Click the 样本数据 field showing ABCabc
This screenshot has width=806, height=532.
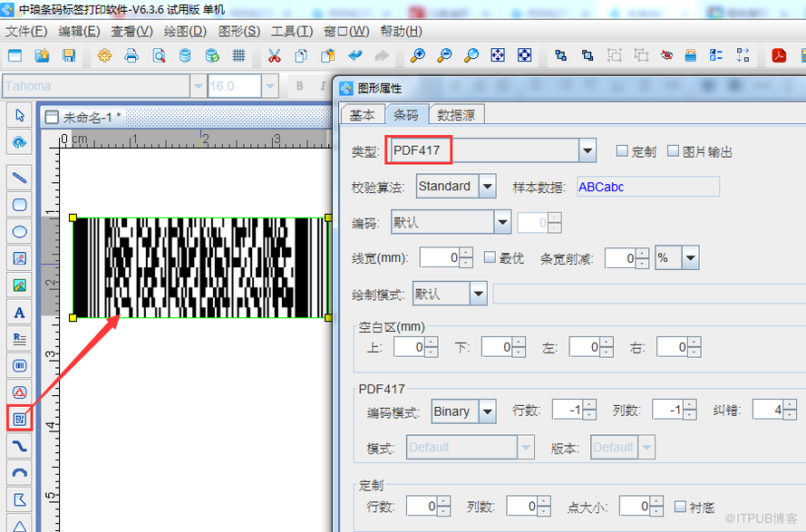click(x=647, y=187)
